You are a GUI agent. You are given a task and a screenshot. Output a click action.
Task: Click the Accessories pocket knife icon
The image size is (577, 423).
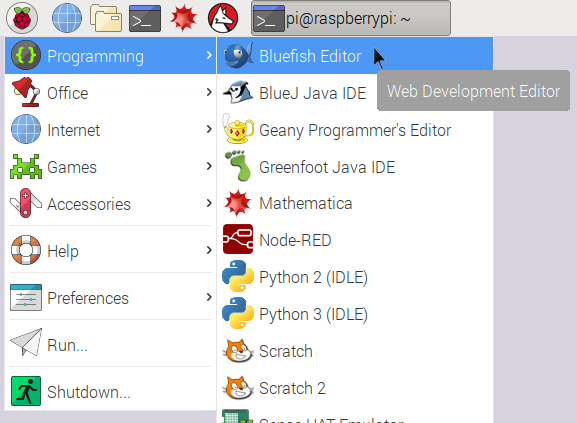pos(25,203)
